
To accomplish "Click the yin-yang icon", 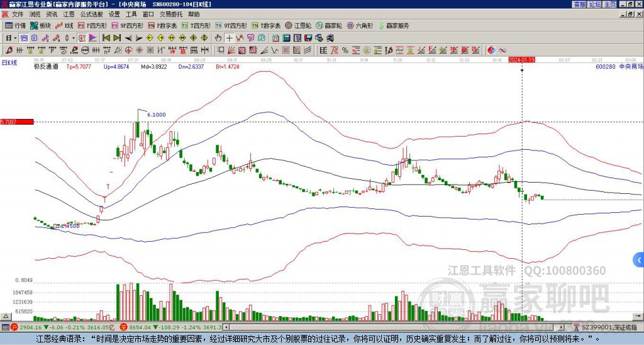I will (491, 50).
